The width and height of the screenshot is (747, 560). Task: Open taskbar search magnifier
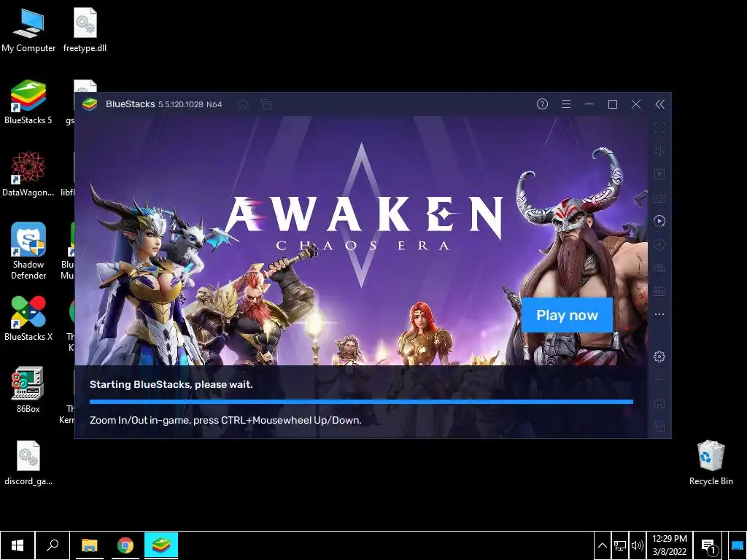coord(53,545)
